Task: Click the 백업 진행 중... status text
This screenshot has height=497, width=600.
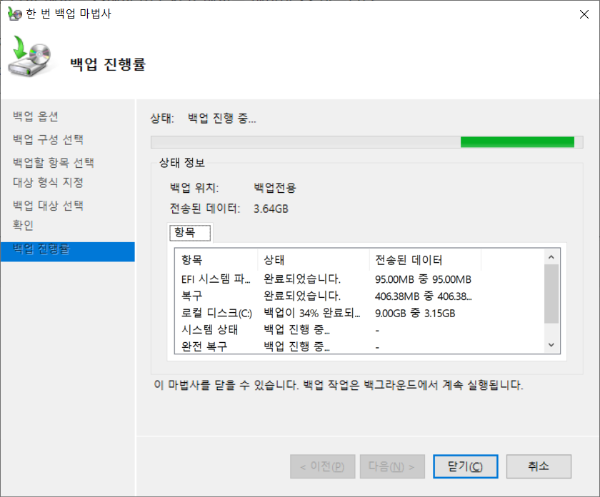Action: 222,119
